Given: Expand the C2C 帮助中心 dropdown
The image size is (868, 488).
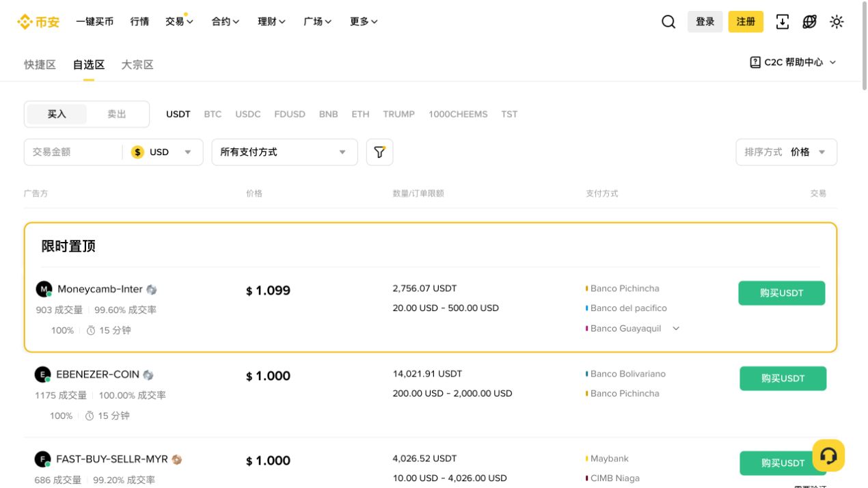Looking at the screenshot, I should (x=832, y=62).
